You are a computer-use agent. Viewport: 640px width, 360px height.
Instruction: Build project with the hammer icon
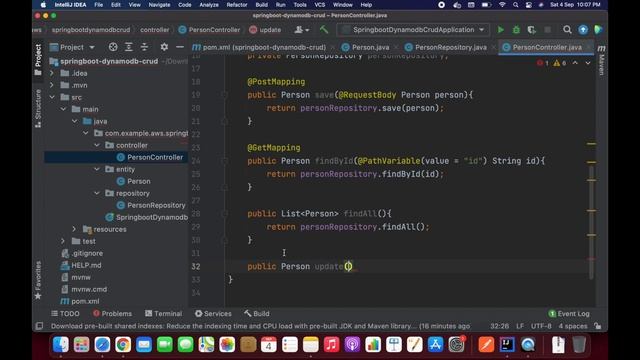[324, 29]
